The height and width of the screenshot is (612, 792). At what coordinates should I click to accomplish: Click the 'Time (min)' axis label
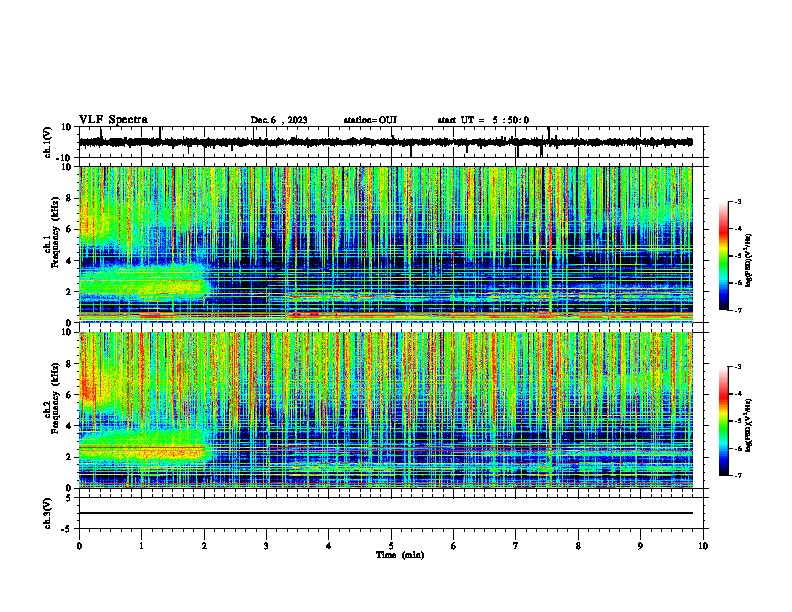[x=400, y=555]
